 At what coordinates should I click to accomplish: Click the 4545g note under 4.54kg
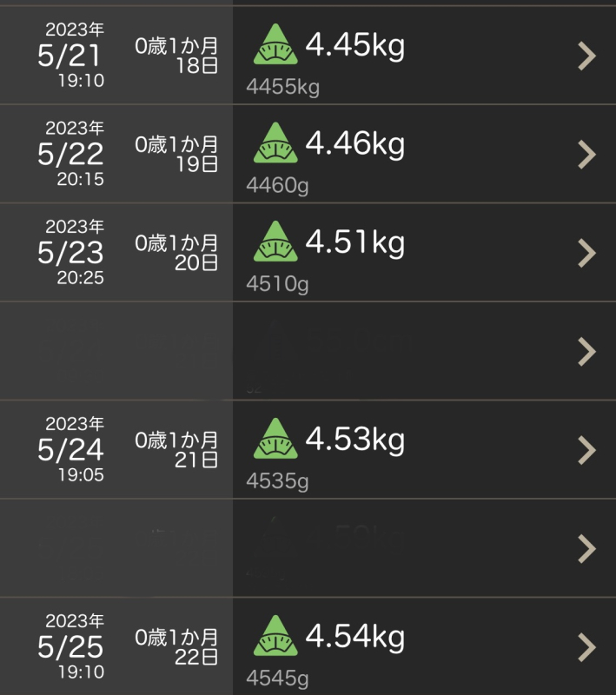click(277, 678)
